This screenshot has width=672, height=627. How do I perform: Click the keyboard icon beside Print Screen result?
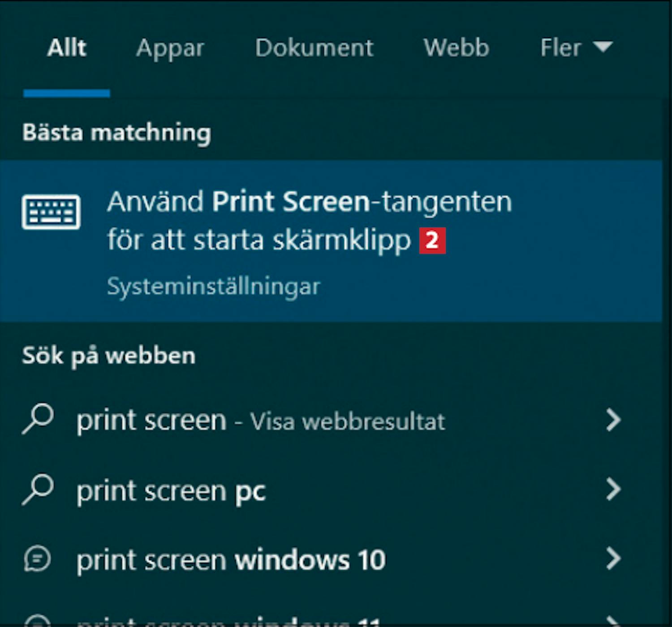coord(51,212)
